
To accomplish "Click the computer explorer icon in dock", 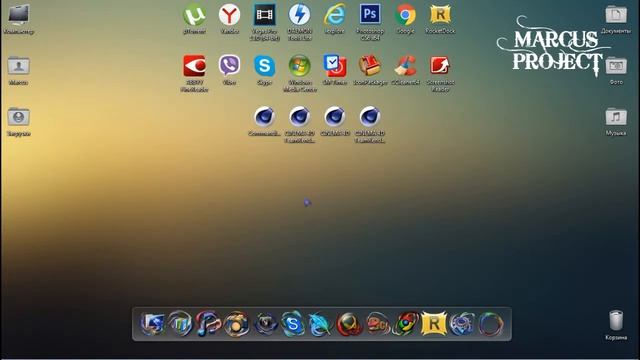I will coord(152,324).
